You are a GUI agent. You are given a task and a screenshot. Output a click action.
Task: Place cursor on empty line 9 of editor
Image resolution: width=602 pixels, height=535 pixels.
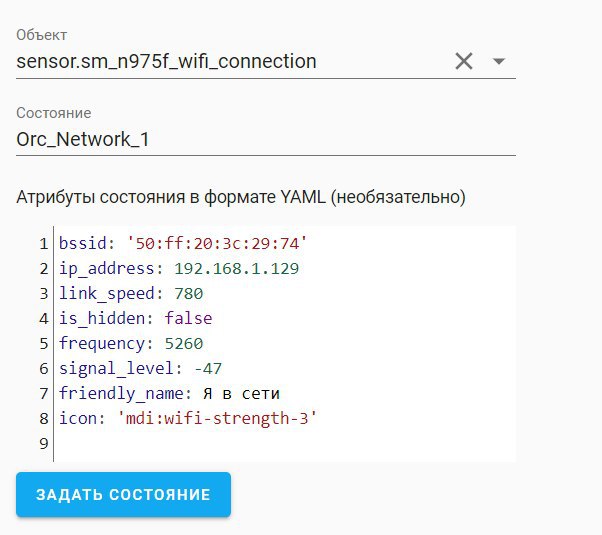click(284, 443)
